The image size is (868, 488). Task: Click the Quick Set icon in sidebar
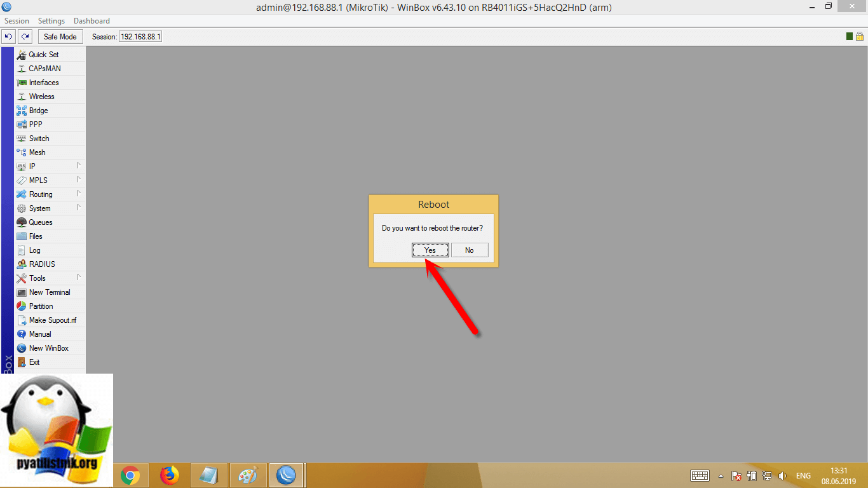(x=22, y=55)
